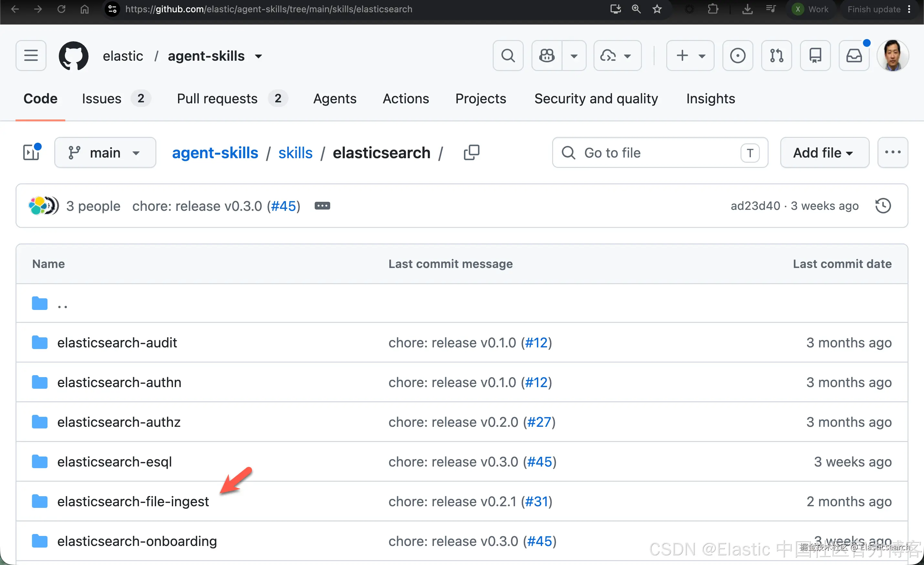The height and width of the screenshot is (565, 924).
Task: Open the browser extensions puzzle icon
Action: coord(713,9)
